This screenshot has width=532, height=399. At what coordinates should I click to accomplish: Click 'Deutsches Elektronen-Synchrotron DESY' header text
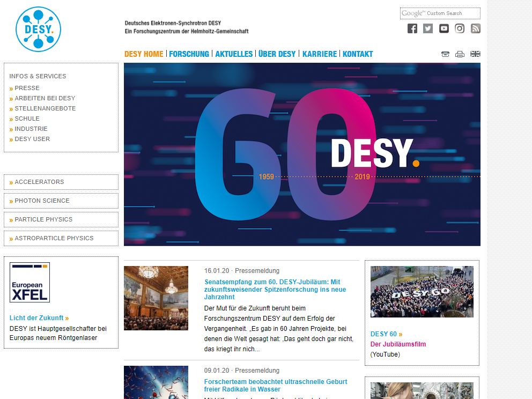[x=173, y=23]
